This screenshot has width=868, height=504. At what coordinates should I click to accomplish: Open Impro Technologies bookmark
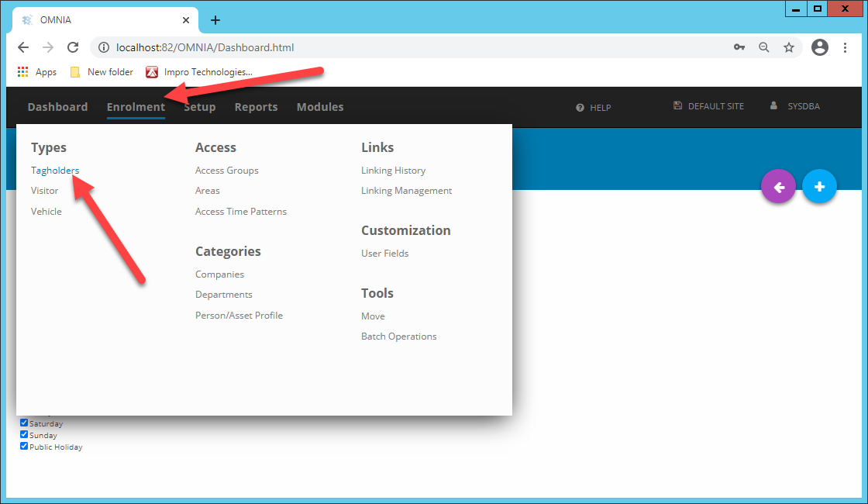[x=199, y=72]
